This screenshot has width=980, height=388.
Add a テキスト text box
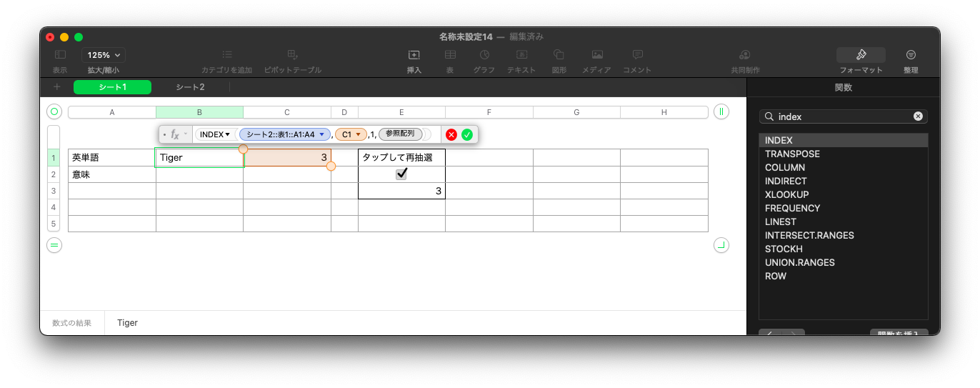[x=522, y=55]
